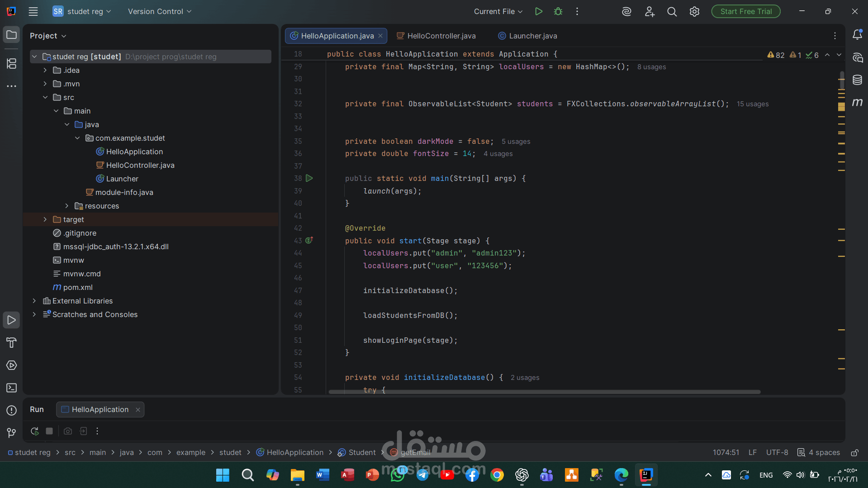Open the Run tool window icon in left sidebar

[11, 320]
